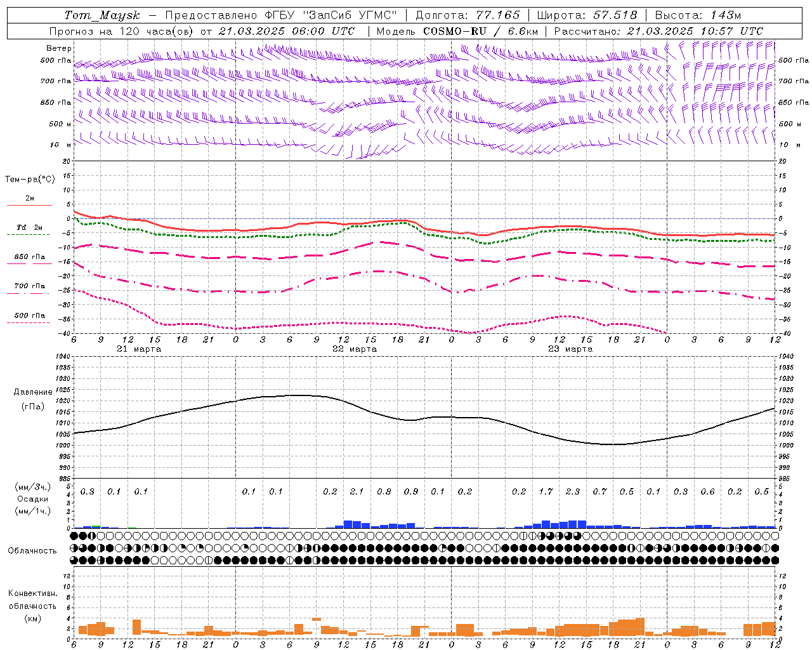Image resolution: width=812 pixels, height=650 pixels.
Task: Click the elevation text "Высота: 143м"
Action: coord(698,15)
